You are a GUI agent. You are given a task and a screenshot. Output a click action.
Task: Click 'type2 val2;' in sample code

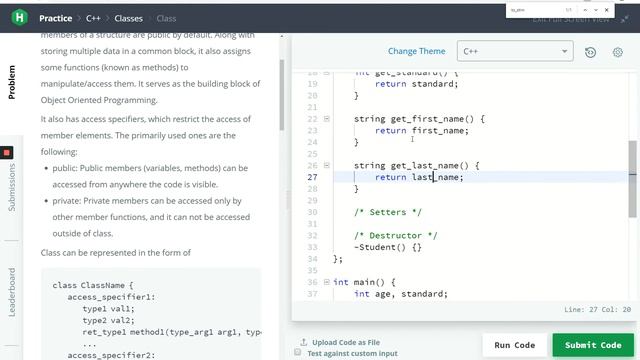(108, 320)
